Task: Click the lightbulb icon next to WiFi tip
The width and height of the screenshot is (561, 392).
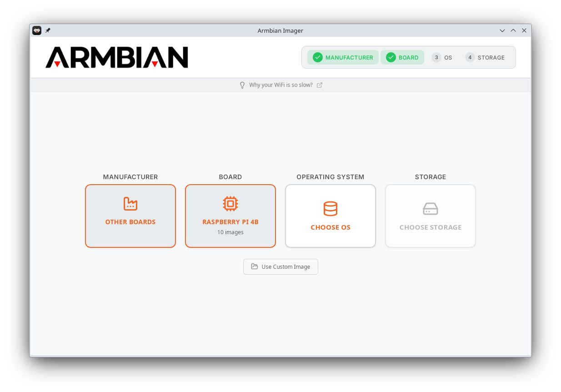Action: pos(242,85)
